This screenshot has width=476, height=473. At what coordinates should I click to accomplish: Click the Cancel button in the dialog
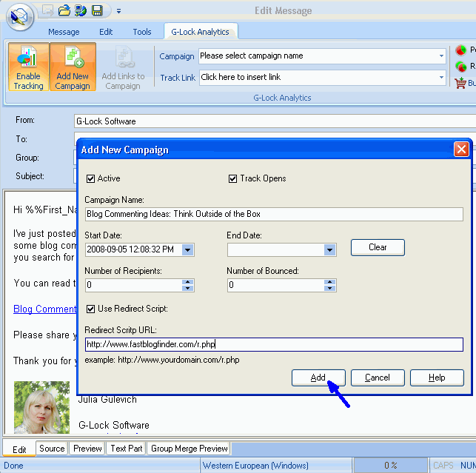(378, 378)
